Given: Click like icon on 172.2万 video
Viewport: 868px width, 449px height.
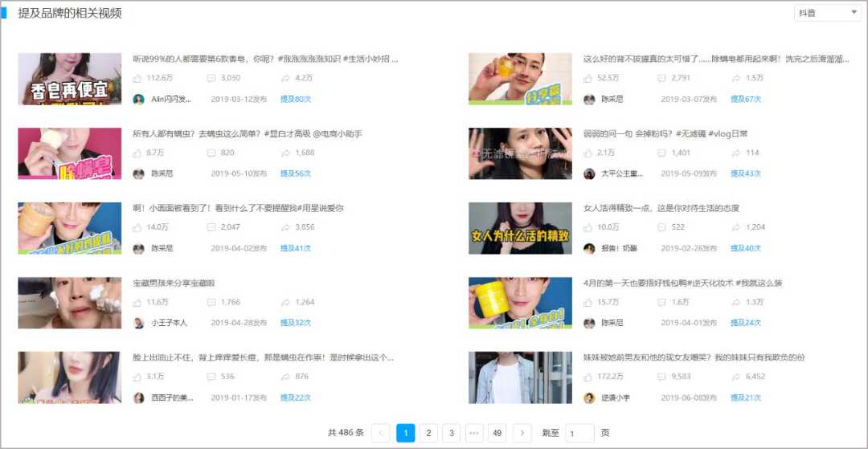Looking at the screenshot, I should pyautogui.click(x=588, y=377).
